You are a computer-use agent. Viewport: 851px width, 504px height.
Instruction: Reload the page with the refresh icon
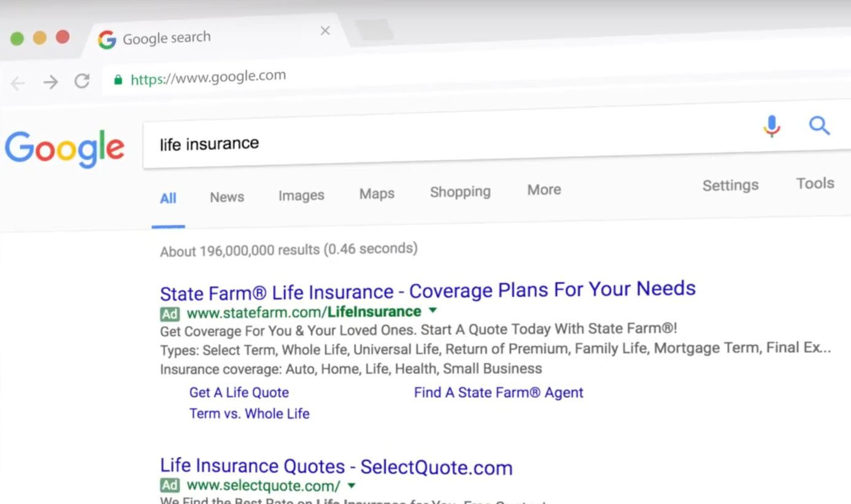[82, 81]
